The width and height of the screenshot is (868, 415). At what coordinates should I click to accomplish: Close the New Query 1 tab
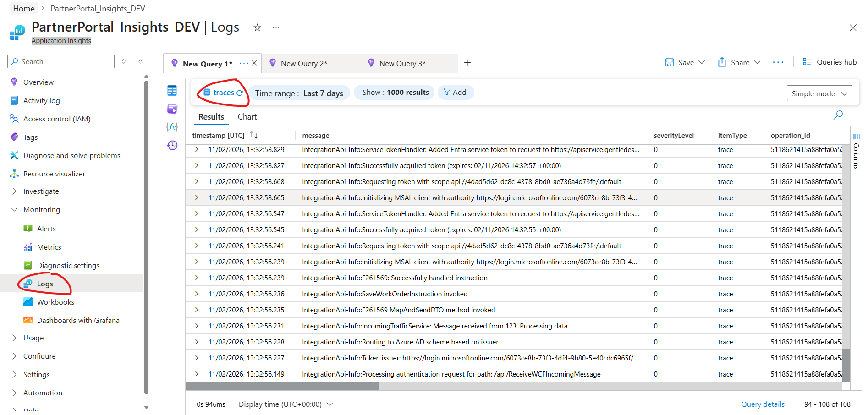(x=254, y=63)
